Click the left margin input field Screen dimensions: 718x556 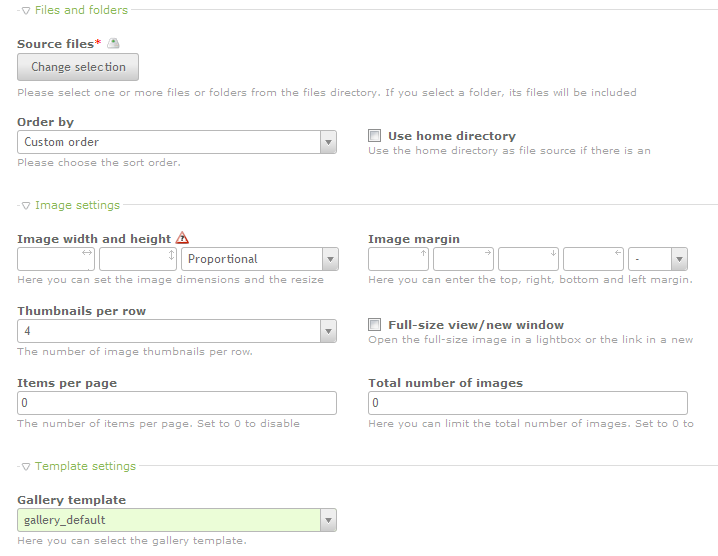(592, 259)
